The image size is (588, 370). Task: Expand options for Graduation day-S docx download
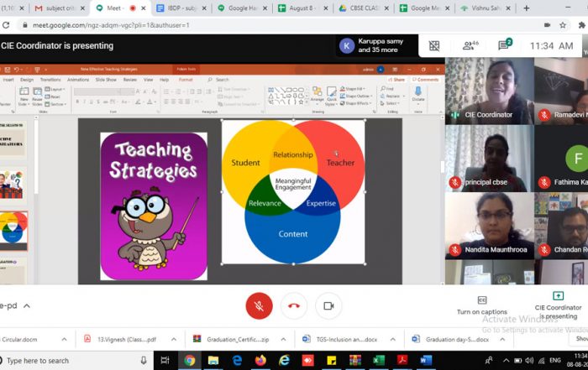[502, 339]
